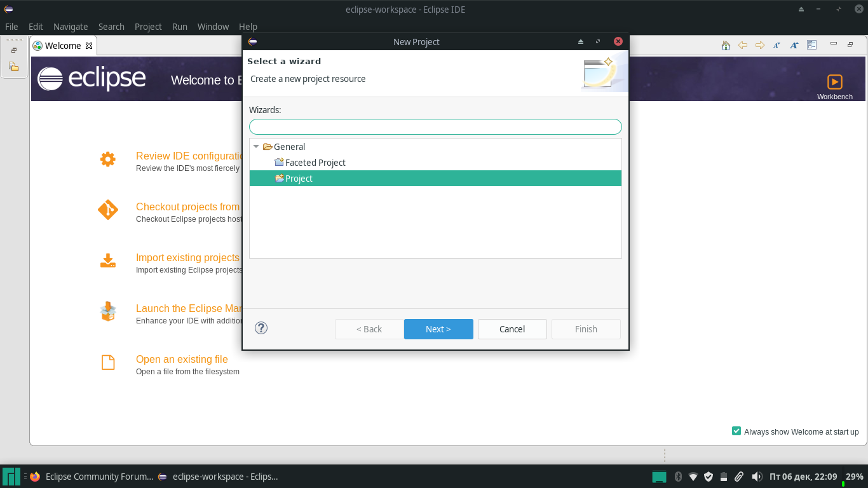The image size is (868, 488).
Task: Click the gear icon beside Review IDE configuration
Action: coord(108,159)
